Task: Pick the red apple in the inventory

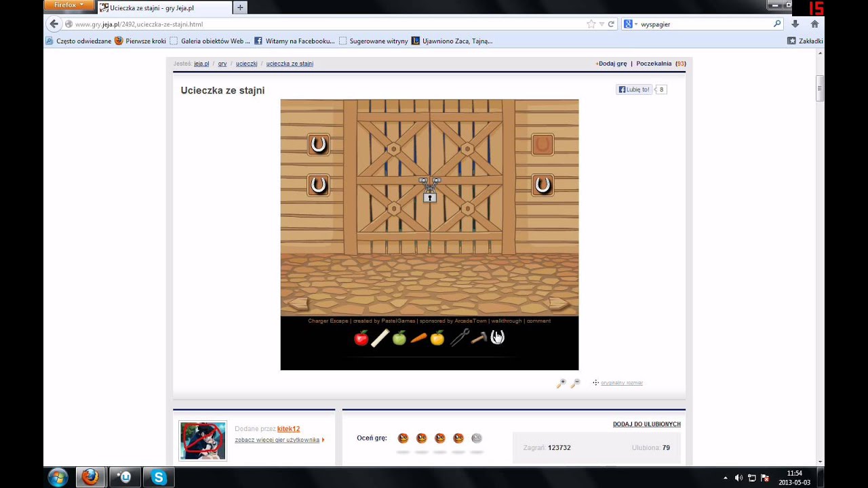Action: (x=361, y=338)
